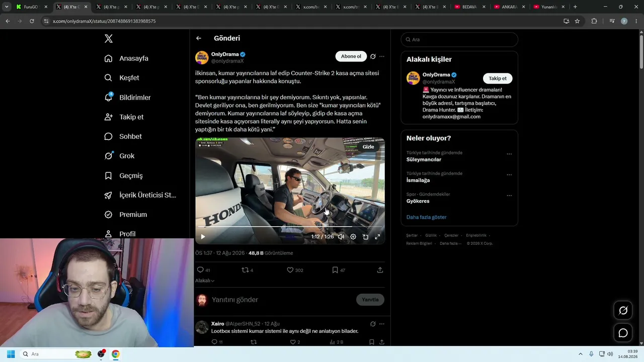Click the X logo in the sidebar

108,39
